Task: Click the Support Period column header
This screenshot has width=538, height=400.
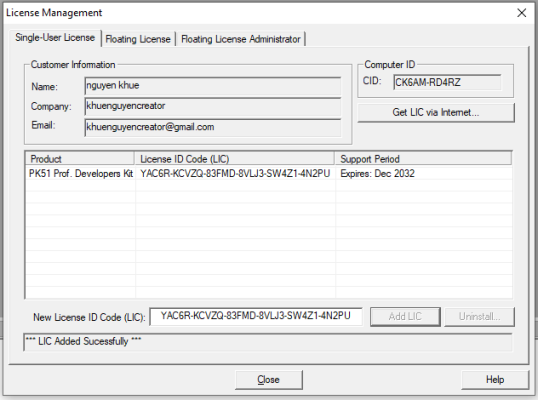Action: coord(423,159)
